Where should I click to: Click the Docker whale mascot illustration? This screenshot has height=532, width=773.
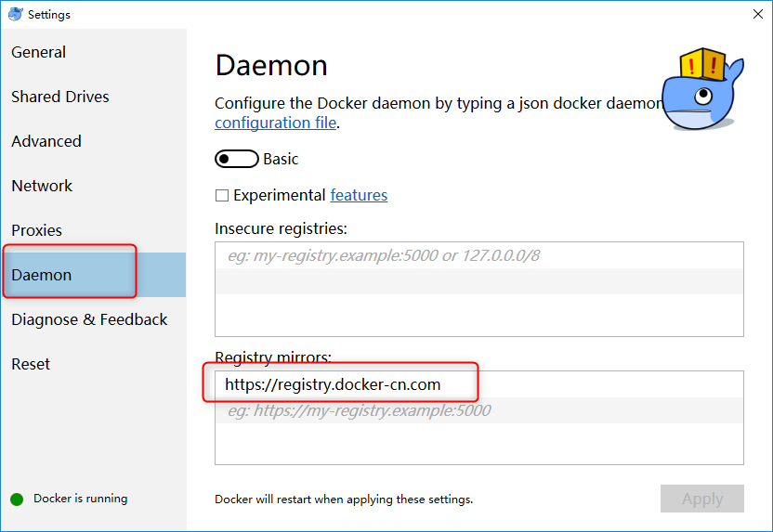coord(702,89)
